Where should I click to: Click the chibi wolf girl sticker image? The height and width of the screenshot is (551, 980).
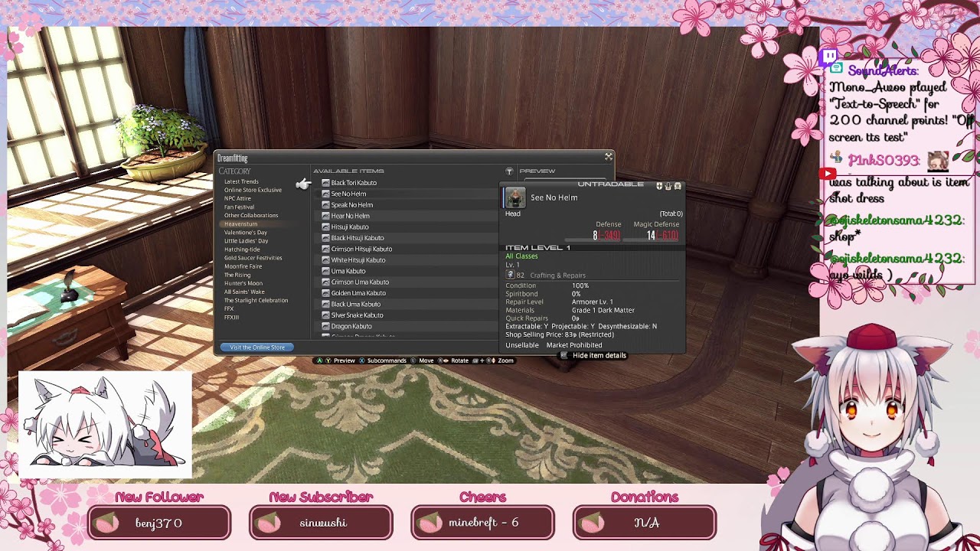coord(105,425)
